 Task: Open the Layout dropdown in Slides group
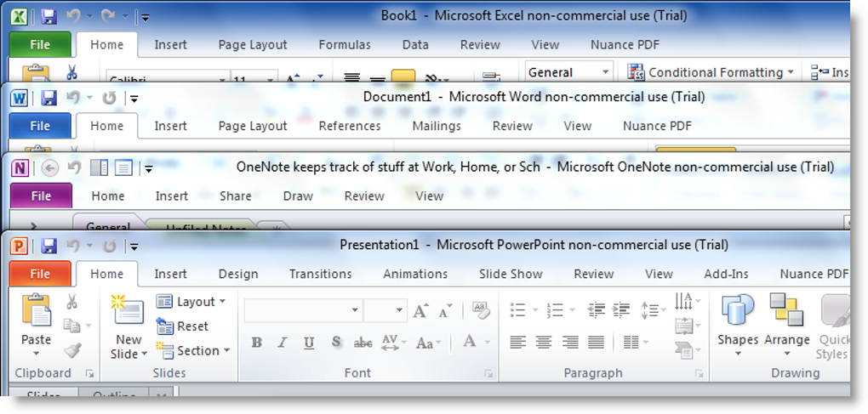pos(191,301)
